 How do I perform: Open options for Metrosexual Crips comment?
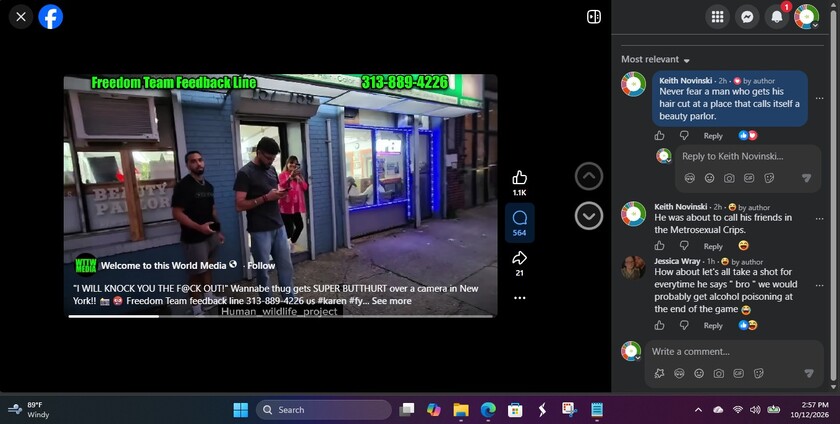coord(820,219)
